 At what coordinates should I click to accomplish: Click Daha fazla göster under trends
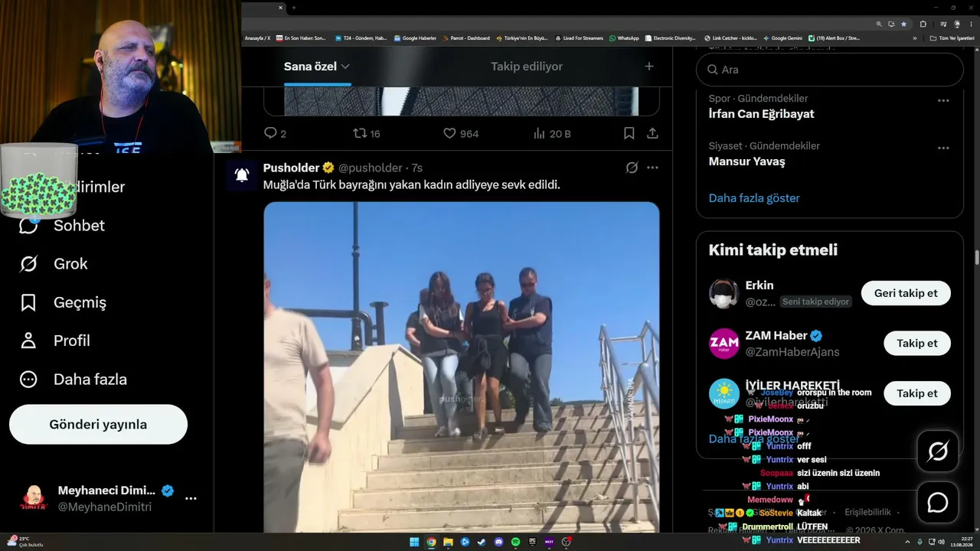pos(754,198)
